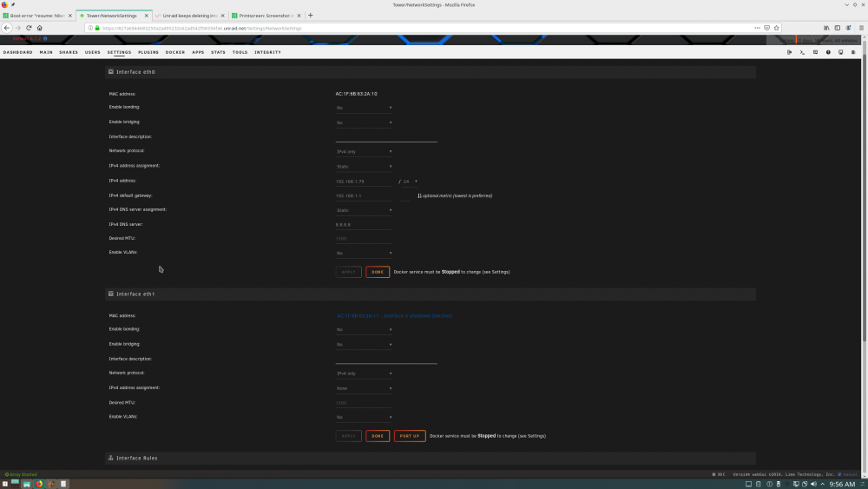Viewport: 868px width, 489px height.
Task: Open the network icon in system tray
Action: tap(795, 484)
